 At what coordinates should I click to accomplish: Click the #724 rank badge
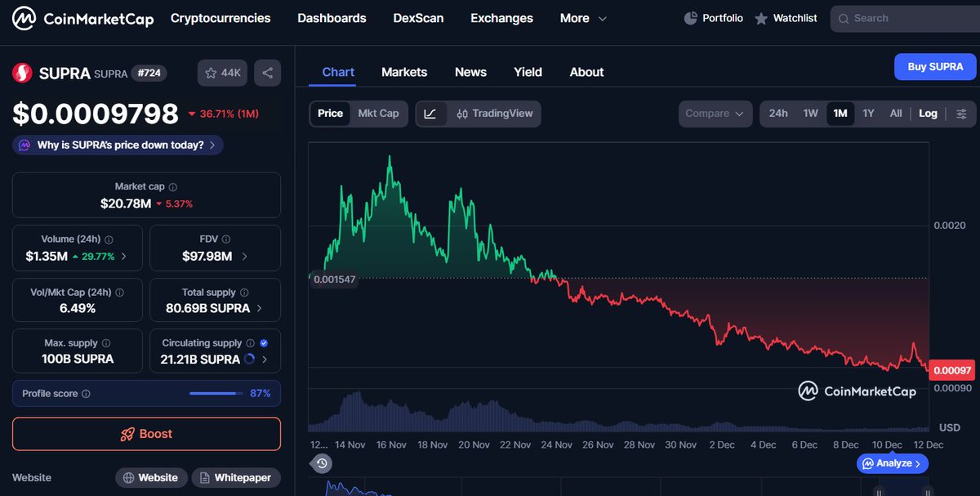point(149,73)
